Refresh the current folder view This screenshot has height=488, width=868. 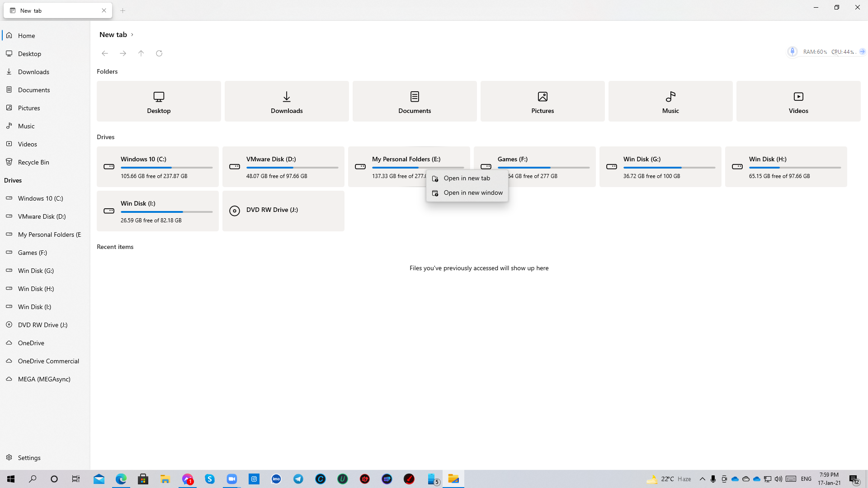click(159, 53)
